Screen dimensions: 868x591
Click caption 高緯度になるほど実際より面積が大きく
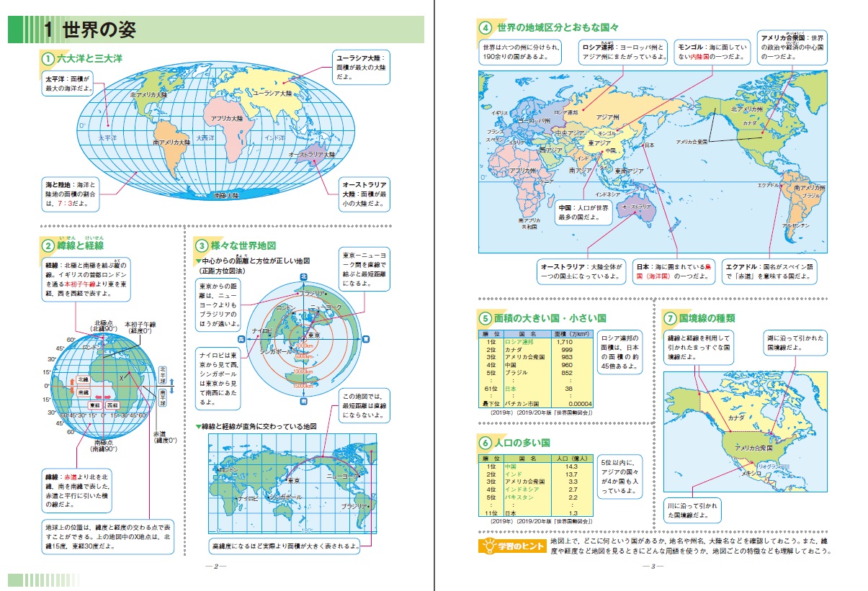point(285,545)
